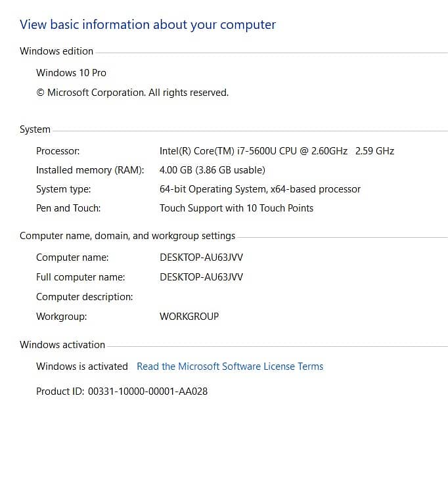The height and width of the screenshot is (490, 448).
Task: Click the 'Windows is activated' status text
Action: [82, 367]
